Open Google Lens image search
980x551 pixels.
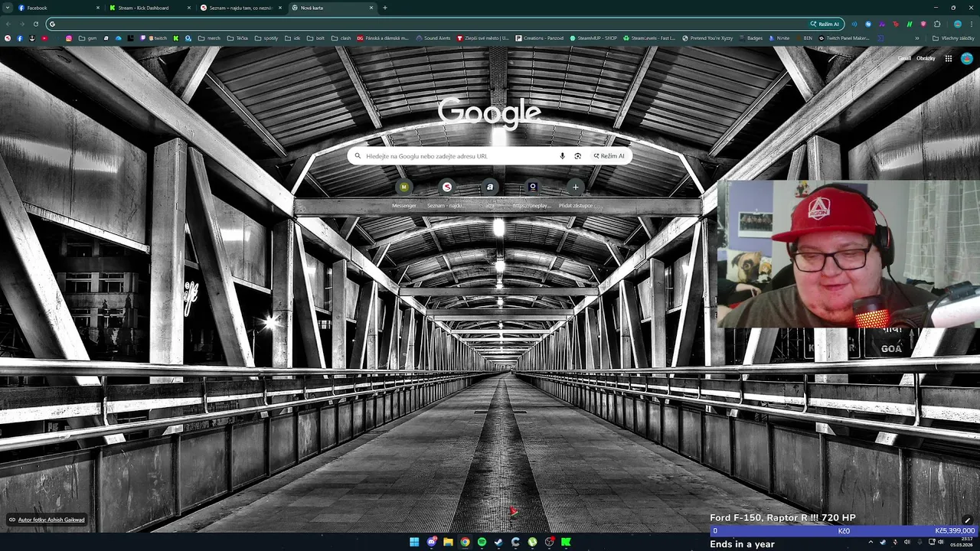click(577, 156)
